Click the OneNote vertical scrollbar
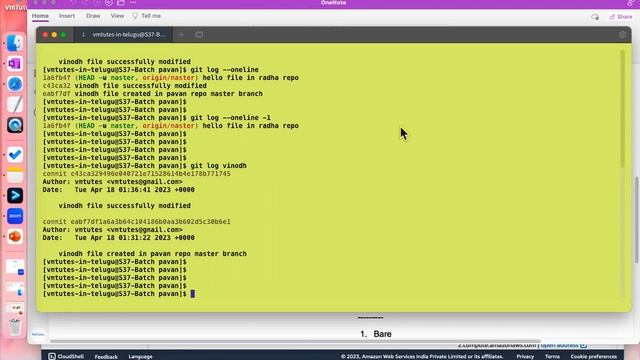640x360 pixels. point(637,219)
